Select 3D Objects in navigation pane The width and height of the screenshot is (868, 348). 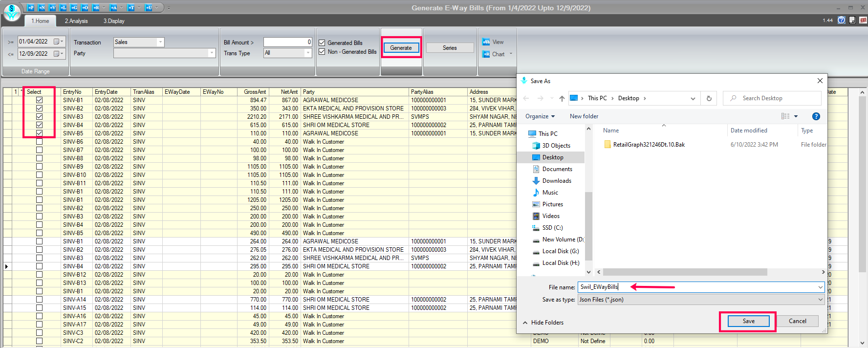coord(556,146)
